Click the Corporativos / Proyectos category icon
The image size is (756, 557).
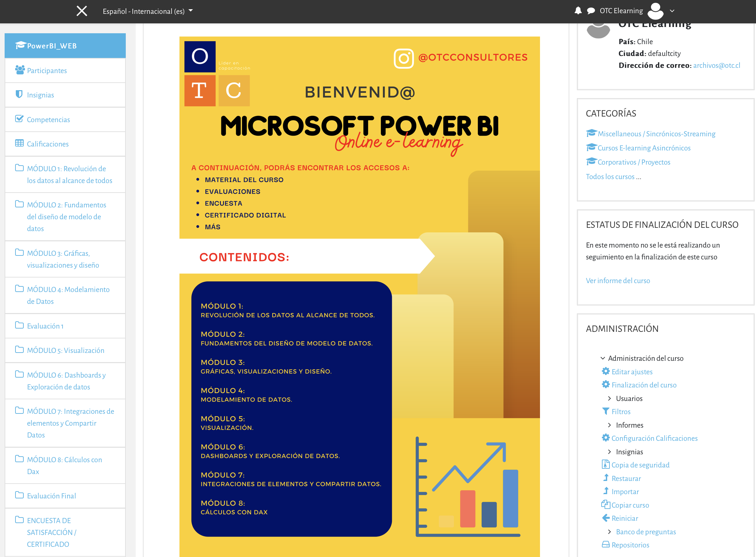[591, 162]
